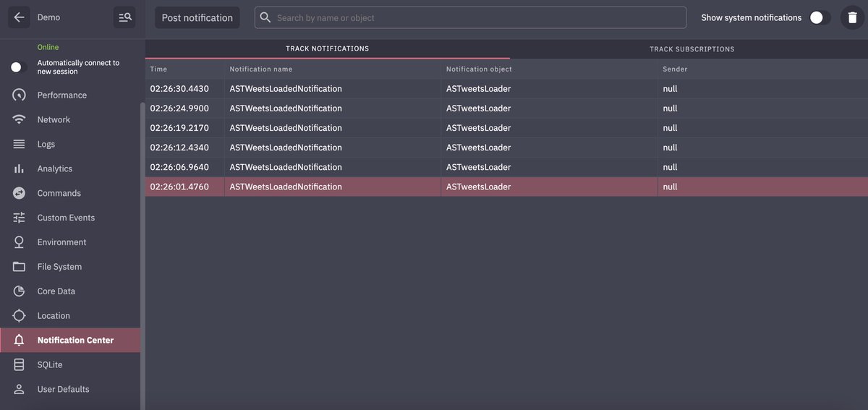Viewport: 868px width, 410px height.
Task: Click the Environment icon
Action: pos(20,242)
